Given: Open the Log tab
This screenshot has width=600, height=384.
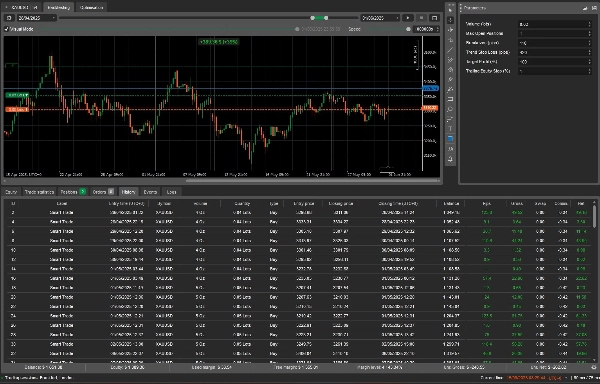Looking at the screenshot, I should pyautogui.click(x=171, y=192).
